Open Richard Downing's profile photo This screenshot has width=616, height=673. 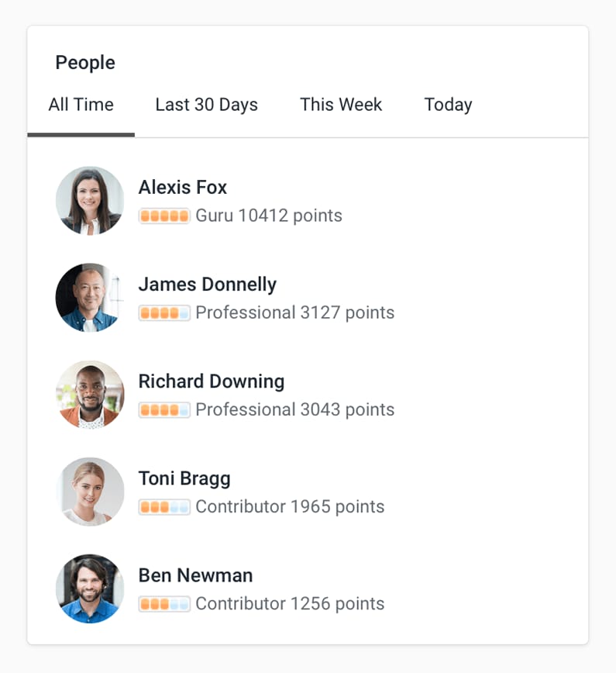point(90,394)
